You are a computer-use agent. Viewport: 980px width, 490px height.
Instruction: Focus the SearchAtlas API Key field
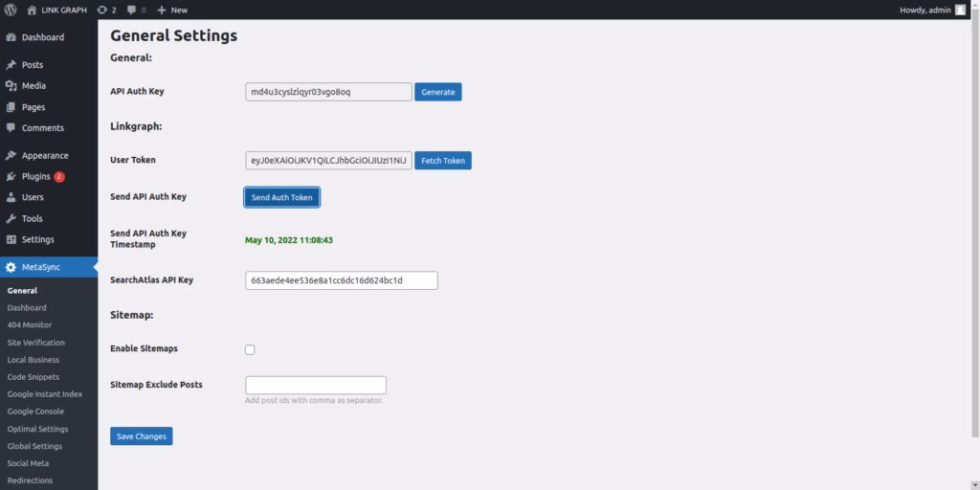[x=342, y=280]
